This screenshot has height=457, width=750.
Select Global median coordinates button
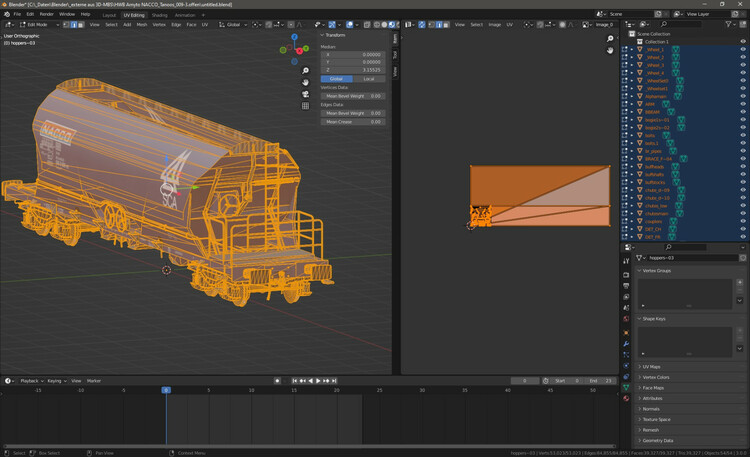(x=337, y=79)
